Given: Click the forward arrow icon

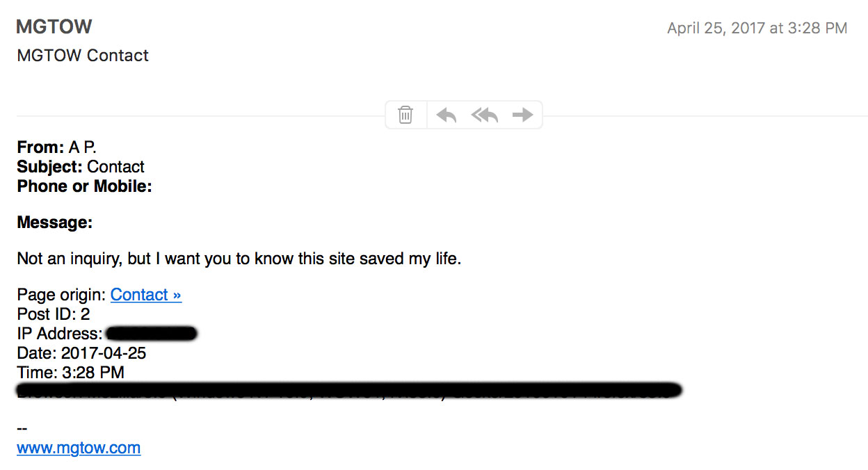Looking at the screenshot, I should point(522,115).
